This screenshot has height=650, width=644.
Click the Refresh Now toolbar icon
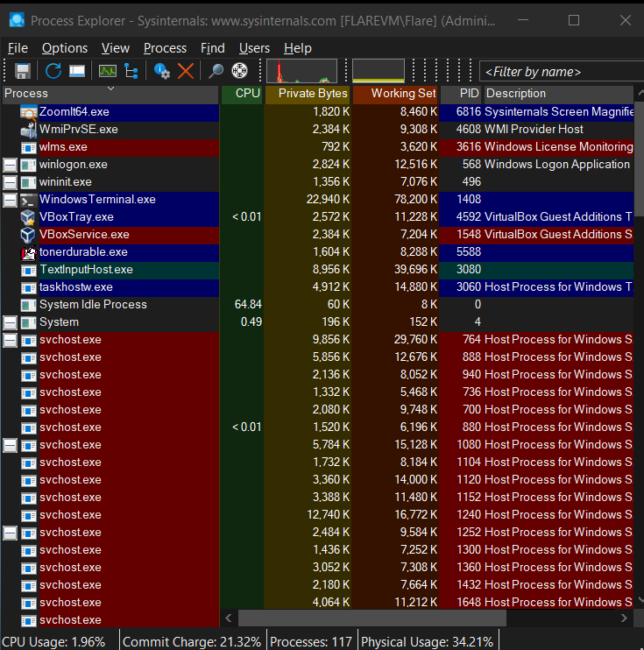click(x=53, y=71)
